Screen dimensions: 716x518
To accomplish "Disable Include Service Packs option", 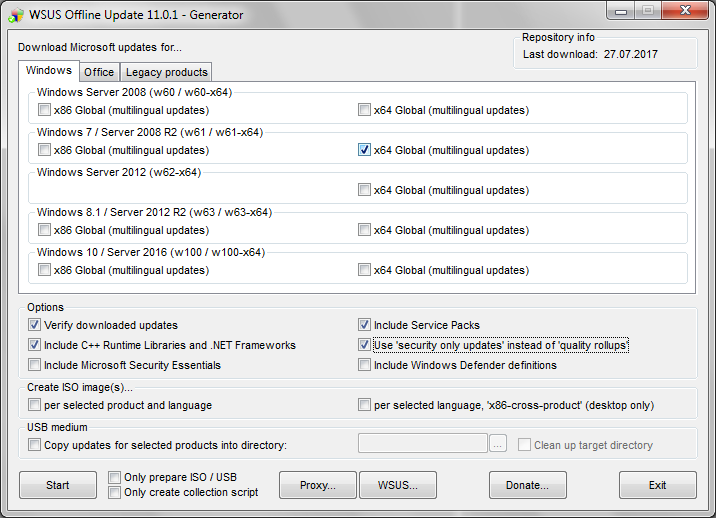I will click(364, 325).
